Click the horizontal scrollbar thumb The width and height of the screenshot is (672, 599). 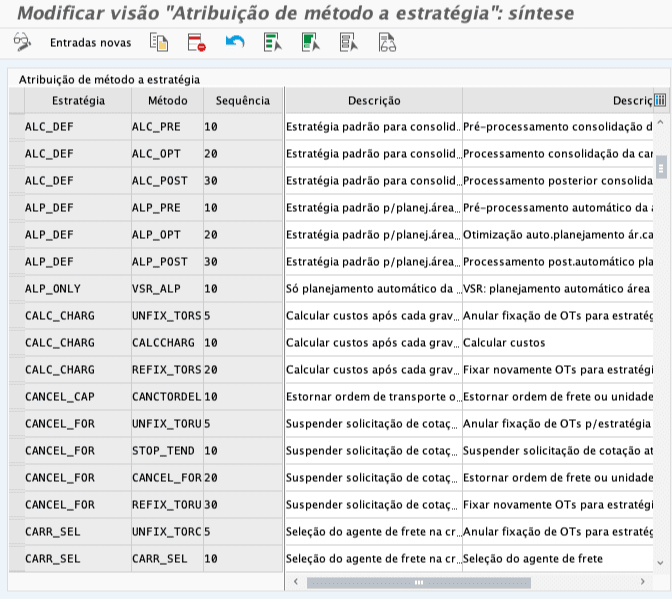pyautogui.click(x=419, y=583)
